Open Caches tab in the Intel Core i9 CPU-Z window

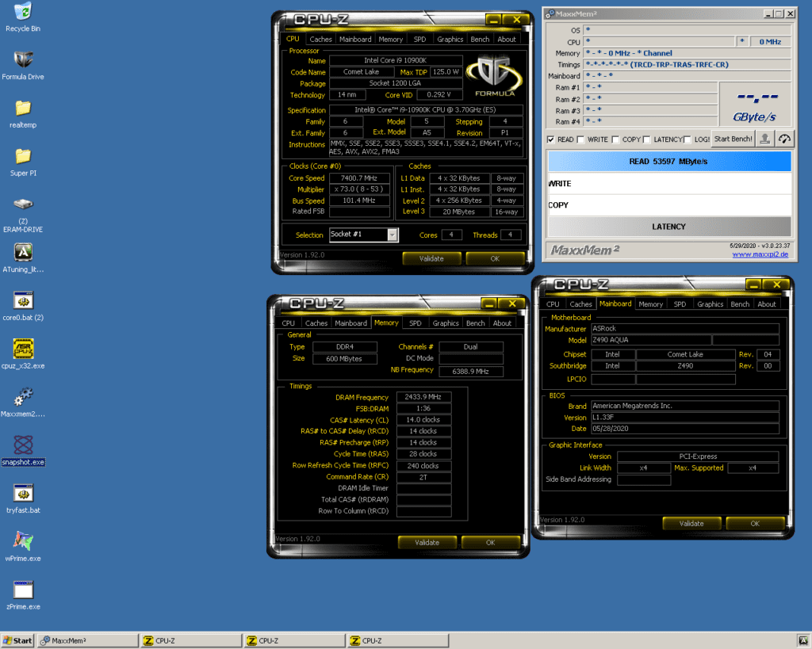pos(320,40)
